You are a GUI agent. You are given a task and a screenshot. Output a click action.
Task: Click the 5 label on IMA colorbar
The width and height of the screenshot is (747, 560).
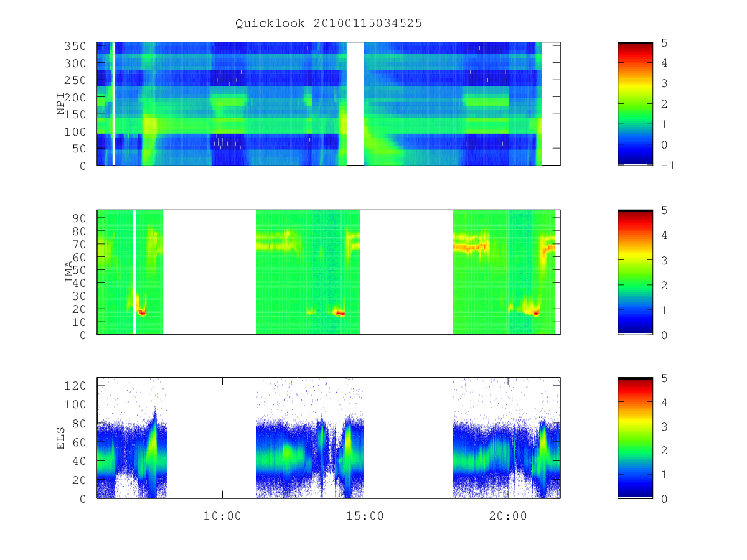(x=665, y=210)
